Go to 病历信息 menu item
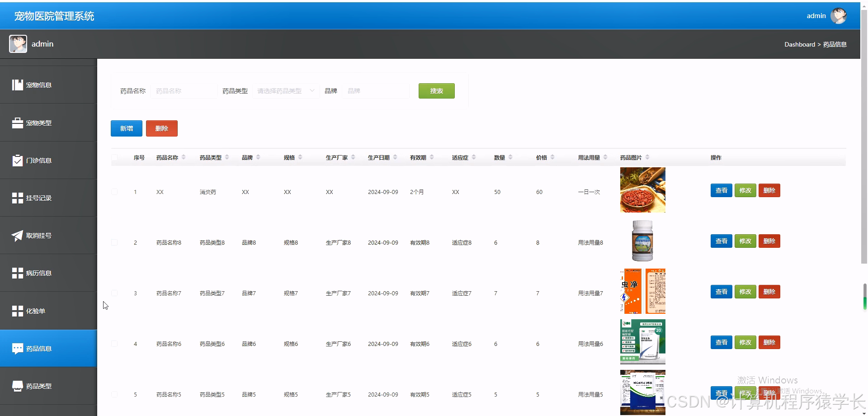Image resolution: width=868 pixels, height=416 pixels. [x=48, y=273]
